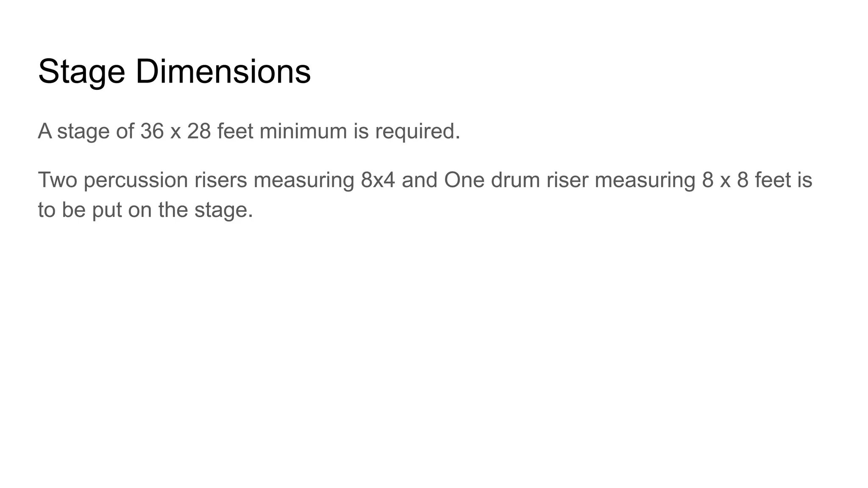Click the word 'Two' starting second paragraph

(58, 180)
